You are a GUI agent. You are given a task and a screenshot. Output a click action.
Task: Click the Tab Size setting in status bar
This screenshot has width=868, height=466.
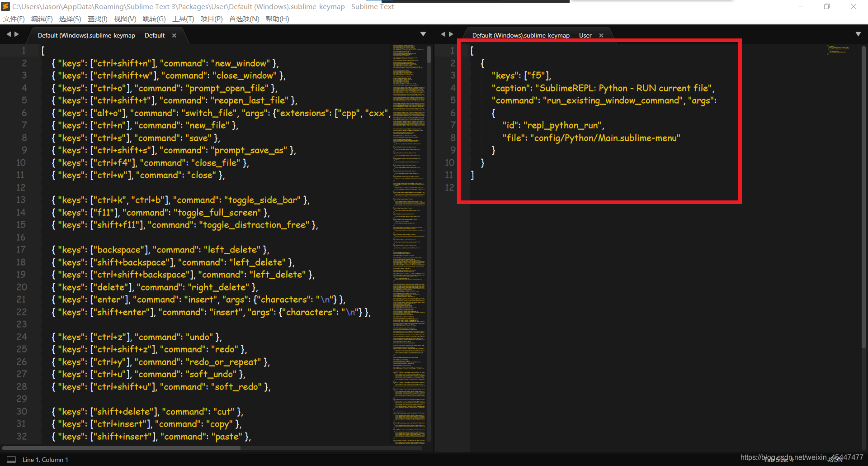pos(780,459)
